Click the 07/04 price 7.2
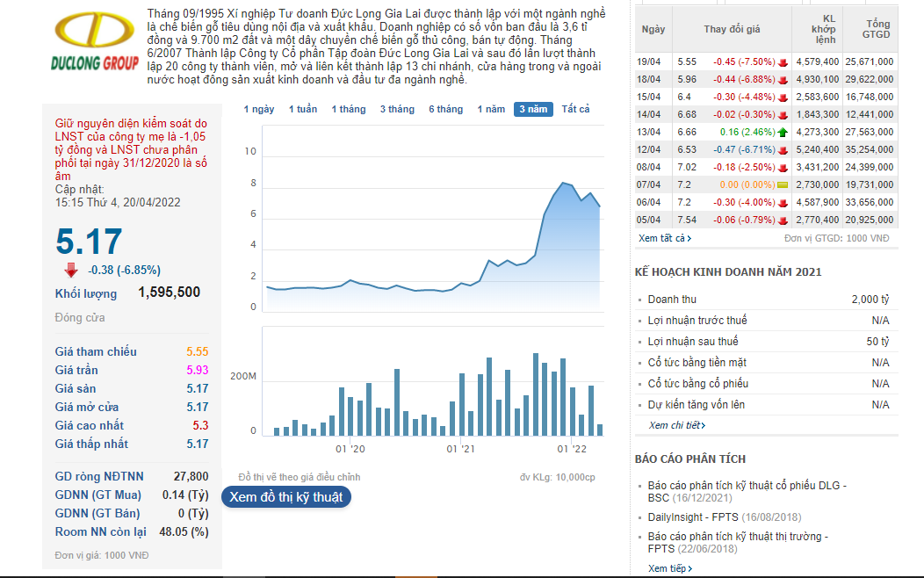 point(684,185)
